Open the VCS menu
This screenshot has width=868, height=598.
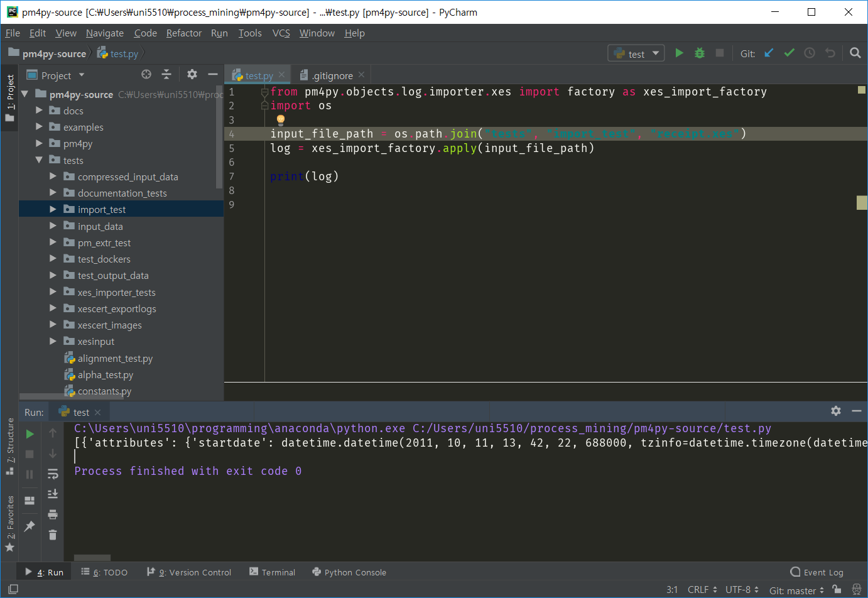[281, 33]
